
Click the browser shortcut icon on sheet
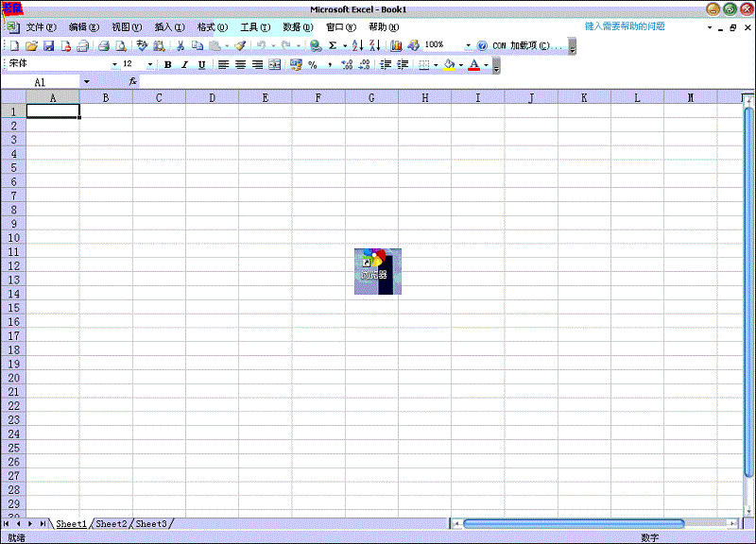pyautogui.click(x=377, y=271)
